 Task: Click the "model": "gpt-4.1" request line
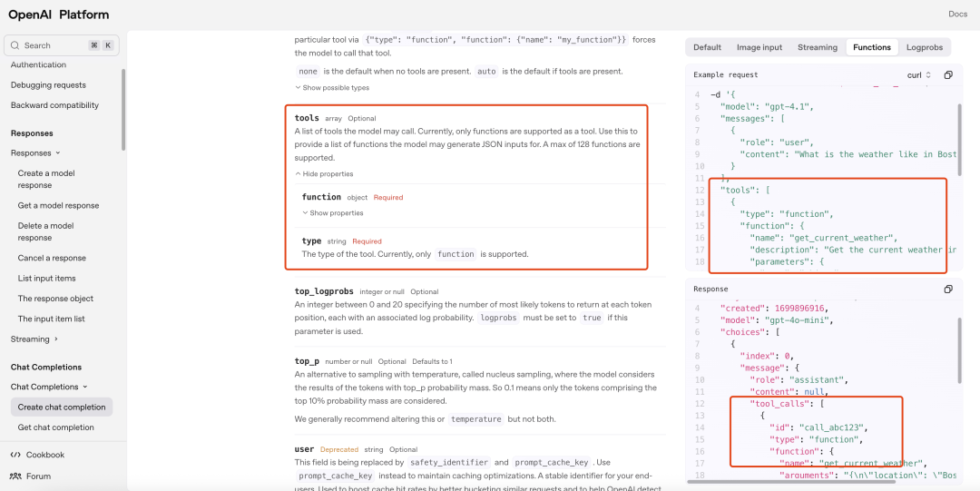[766, 106]
